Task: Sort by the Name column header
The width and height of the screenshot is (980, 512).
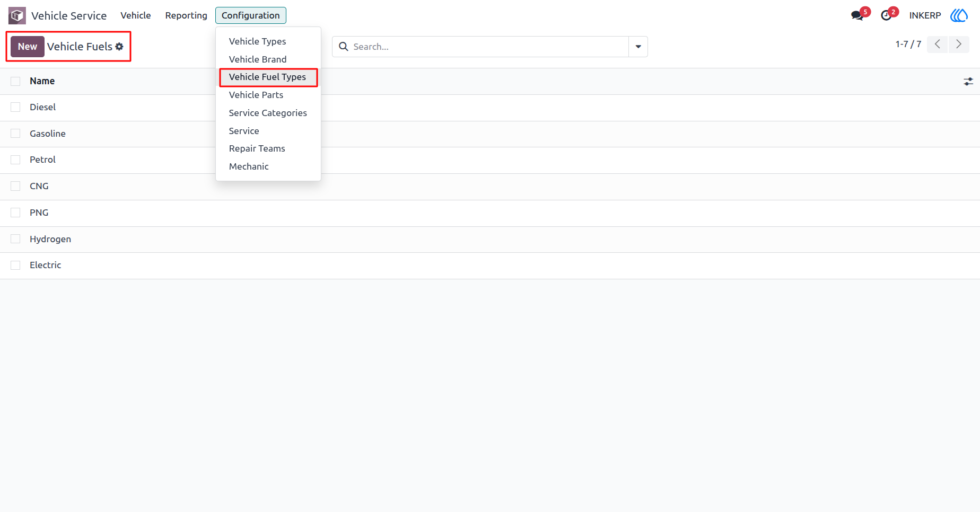Action: point(42,81)
